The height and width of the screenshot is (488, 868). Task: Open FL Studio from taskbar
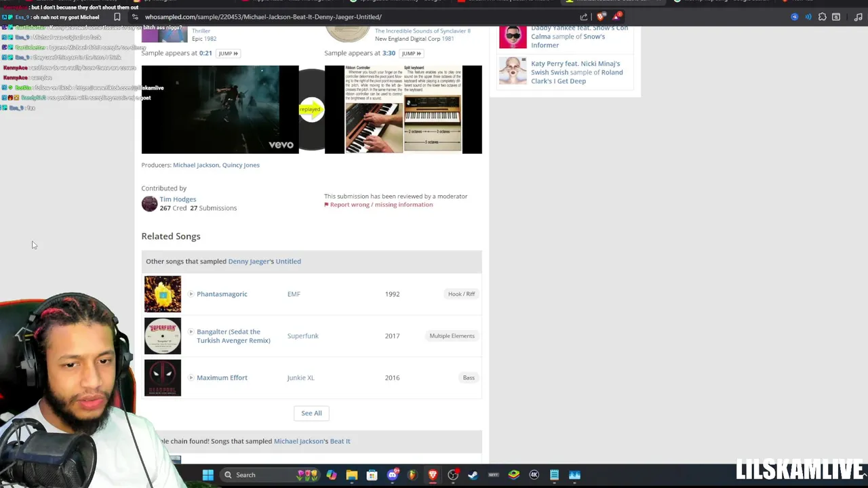click(412, 474)
